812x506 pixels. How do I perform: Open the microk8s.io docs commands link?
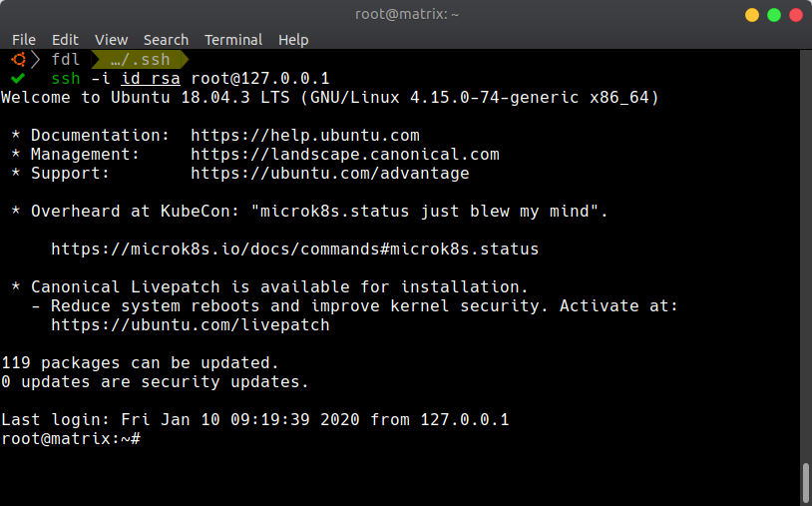click(x=294, y=250)
